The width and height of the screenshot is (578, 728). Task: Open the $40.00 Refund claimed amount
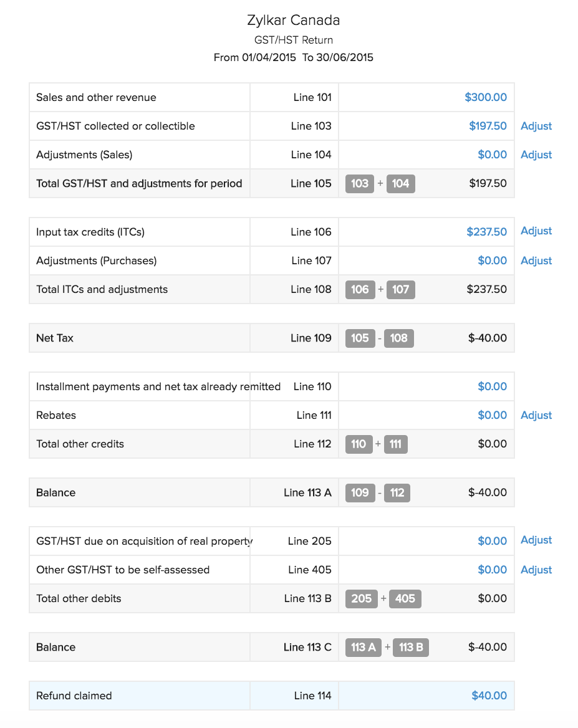pyautogui.click(x=489, y=696)
